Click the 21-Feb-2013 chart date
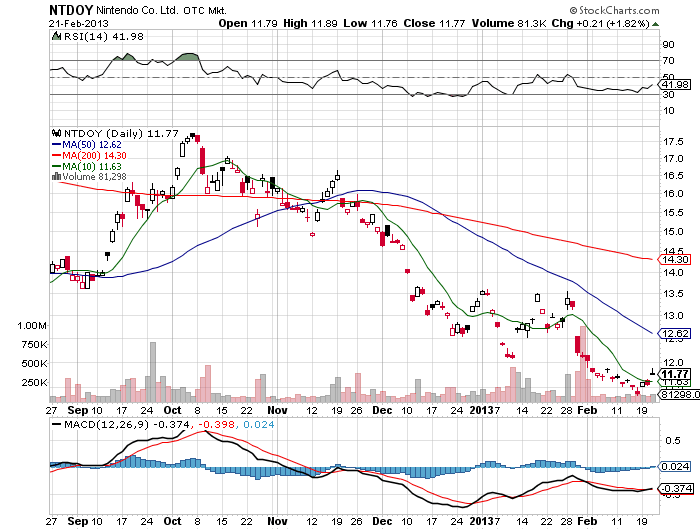The width and height of the screenshot is (700, 530). (x=79, y=24)
